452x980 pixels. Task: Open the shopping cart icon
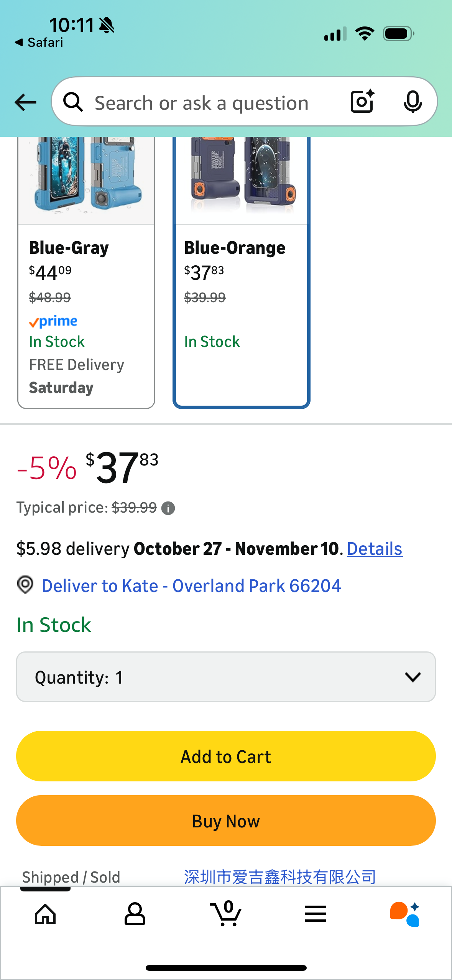(x=226, y=914)
